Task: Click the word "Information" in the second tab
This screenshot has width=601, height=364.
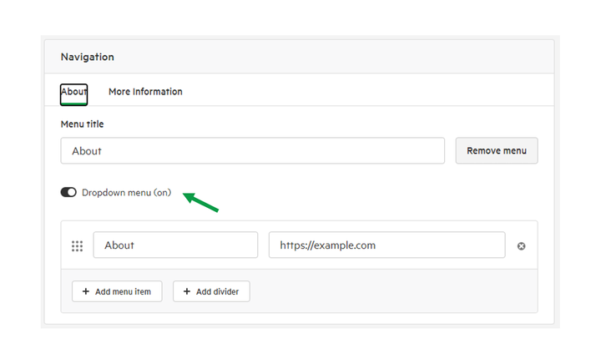Action: click(x=158, y=92)
